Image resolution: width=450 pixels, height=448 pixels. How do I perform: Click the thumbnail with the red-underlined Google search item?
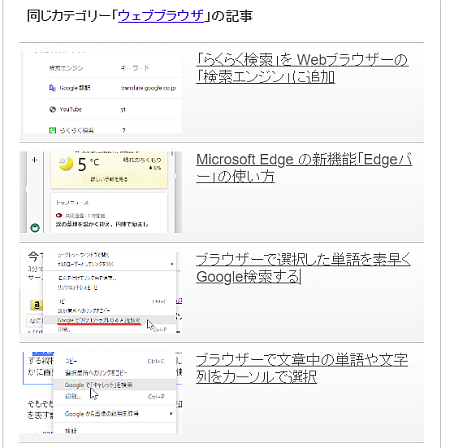101,292
